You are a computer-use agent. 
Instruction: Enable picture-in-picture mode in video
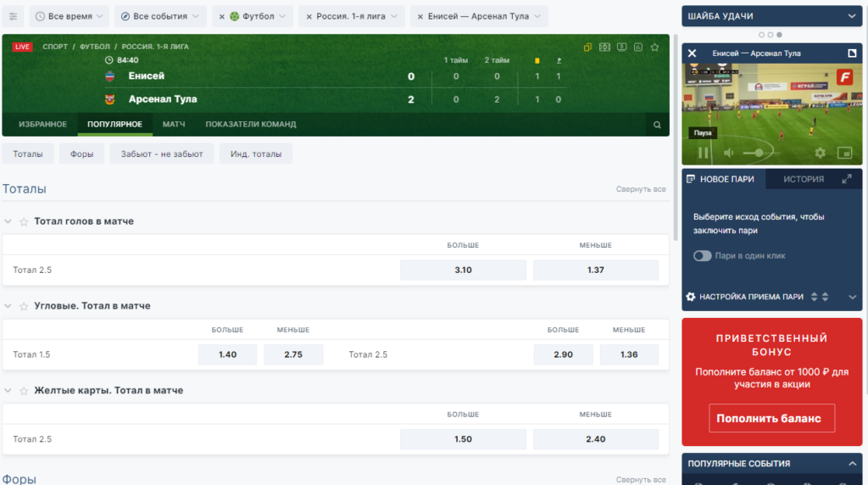click(x=845, y=153)
